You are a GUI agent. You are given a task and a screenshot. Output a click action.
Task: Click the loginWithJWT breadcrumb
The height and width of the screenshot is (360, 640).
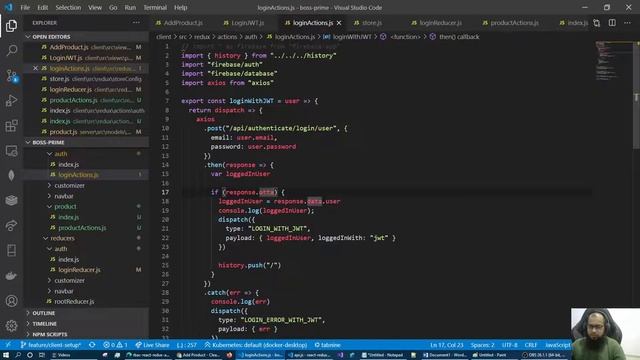tap(352, 37)
